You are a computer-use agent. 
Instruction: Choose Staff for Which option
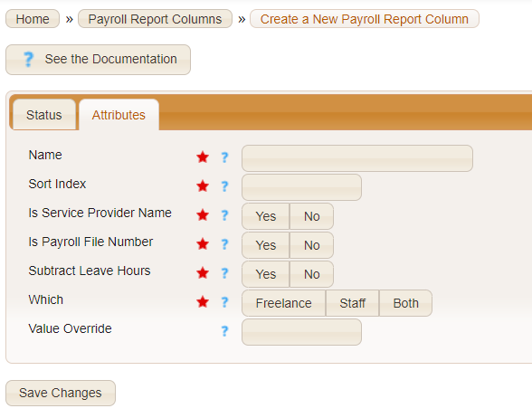352,303
